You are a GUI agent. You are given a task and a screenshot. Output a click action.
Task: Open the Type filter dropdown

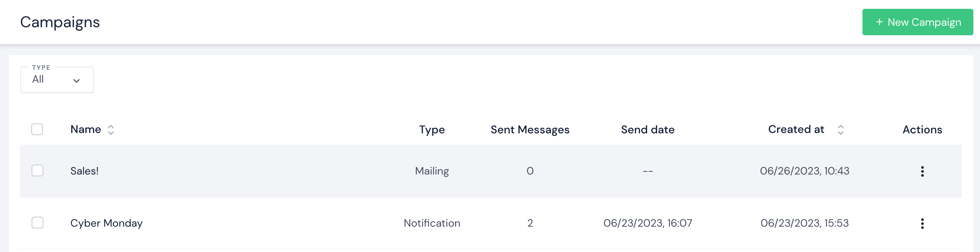57,80
